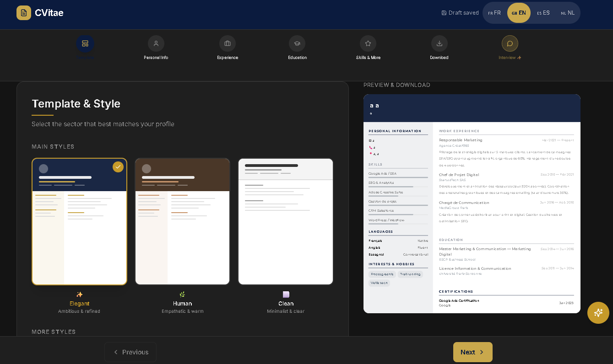Click the Download step label
This screenshot has width=613, height=364.
coord(439,58)
